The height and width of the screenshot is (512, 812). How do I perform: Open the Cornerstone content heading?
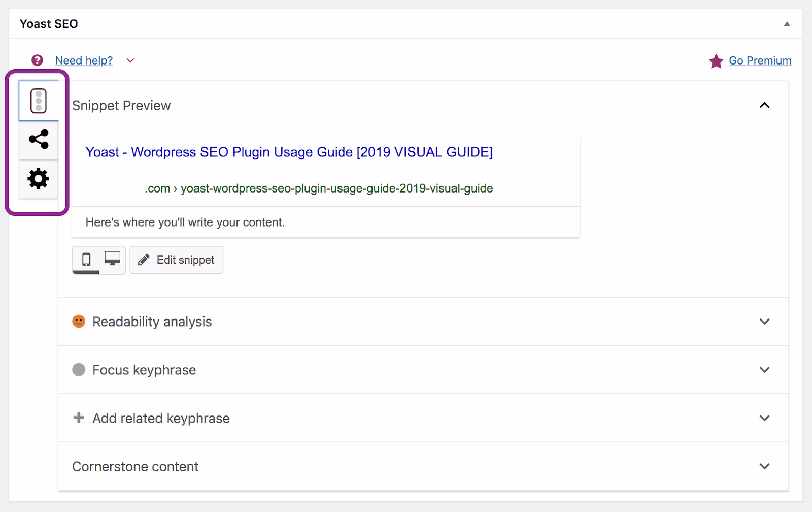tap(135, 466)
